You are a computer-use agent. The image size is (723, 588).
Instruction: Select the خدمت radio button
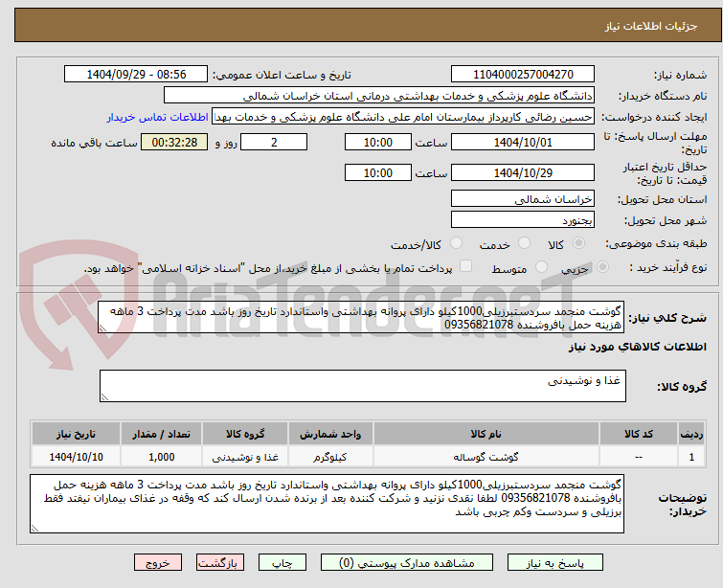[524, 242]
